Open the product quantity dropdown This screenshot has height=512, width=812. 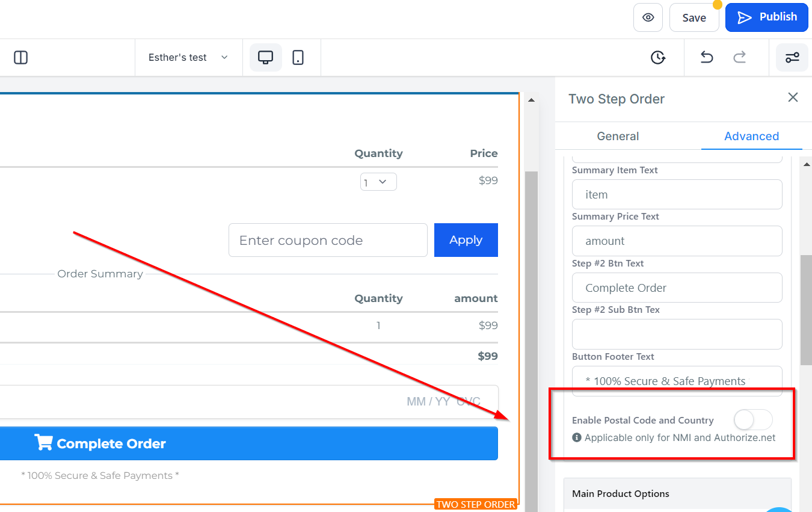[378, 182]
